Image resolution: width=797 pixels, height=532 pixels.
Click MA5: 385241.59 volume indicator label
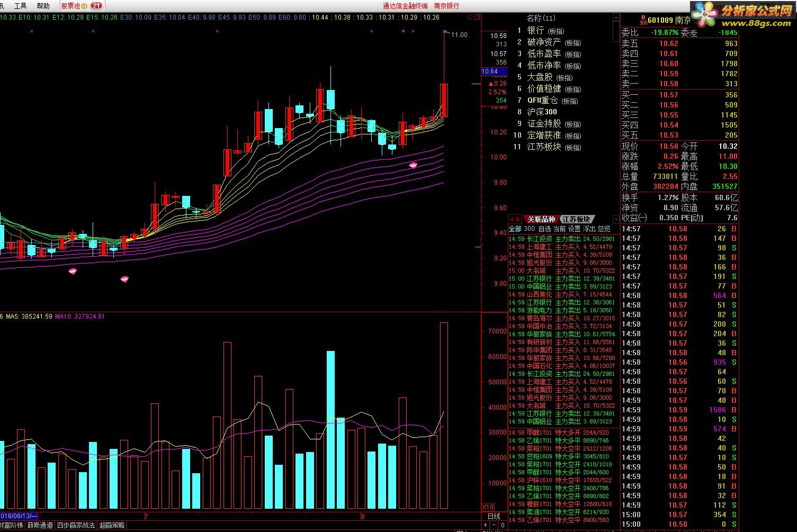tap(29, 317)
